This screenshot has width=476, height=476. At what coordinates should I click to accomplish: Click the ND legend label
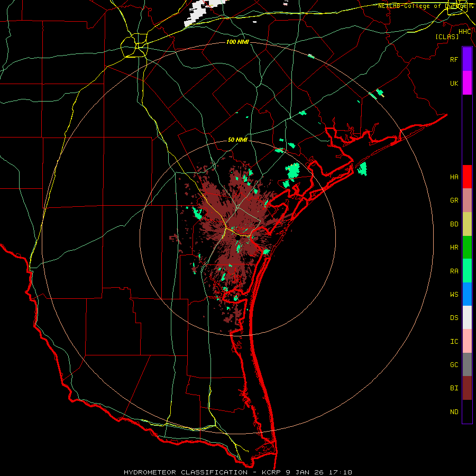coord(454,411)
